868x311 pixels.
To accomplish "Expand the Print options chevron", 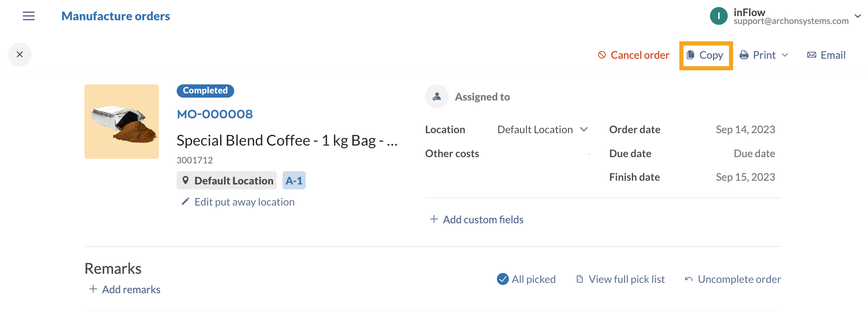I will pos(785,55).
